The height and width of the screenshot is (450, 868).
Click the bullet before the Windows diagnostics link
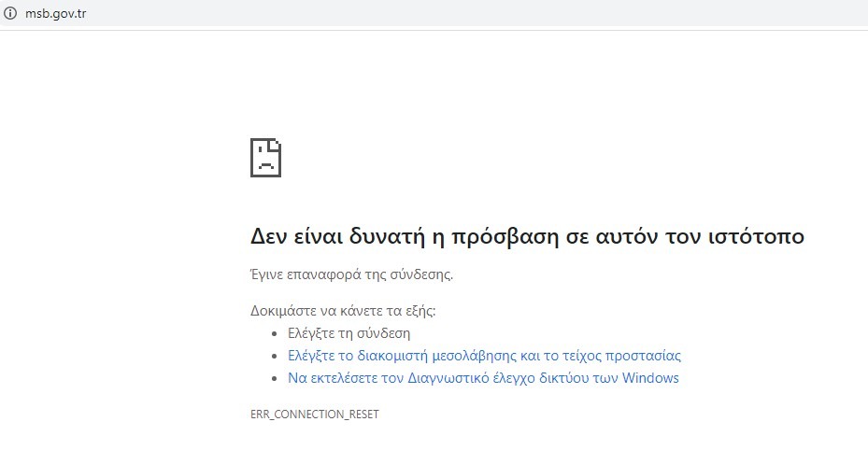(x=275, y=378)
